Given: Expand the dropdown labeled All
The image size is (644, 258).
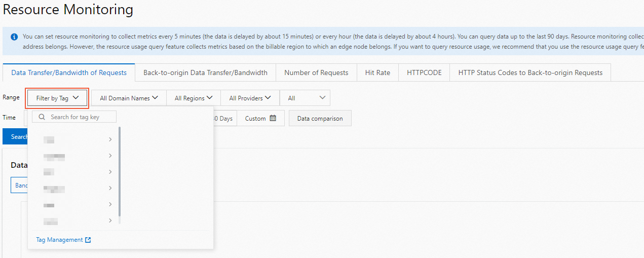Looking at the screenshot, I should 305,98.
